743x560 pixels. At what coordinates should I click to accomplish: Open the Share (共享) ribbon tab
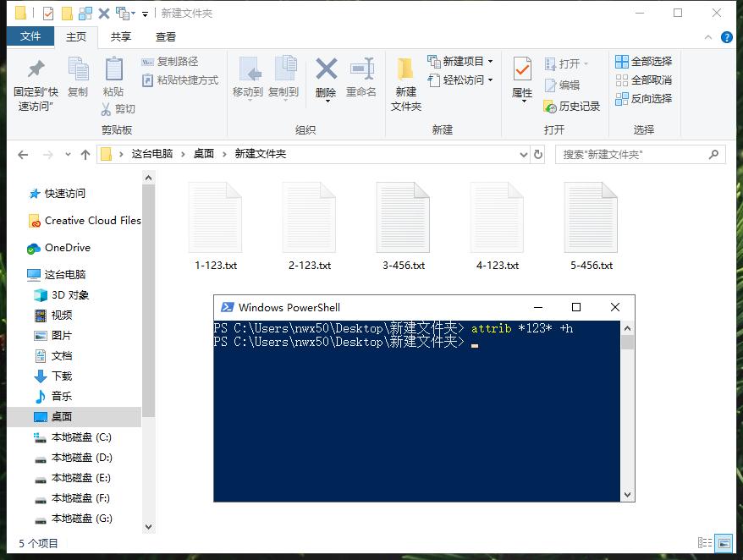click(x=121, y=36)
